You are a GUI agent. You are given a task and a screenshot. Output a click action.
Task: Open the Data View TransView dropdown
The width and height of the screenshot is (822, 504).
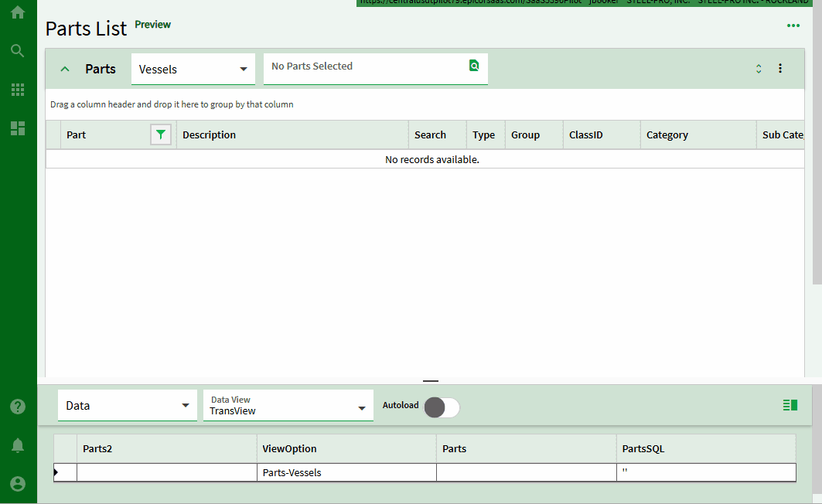[288, 406]
